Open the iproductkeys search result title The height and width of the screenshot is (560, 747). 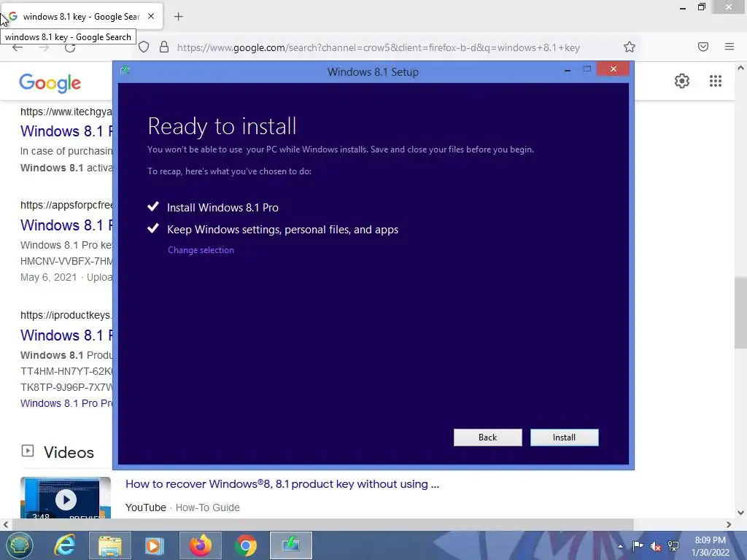(x=66, y=335)
